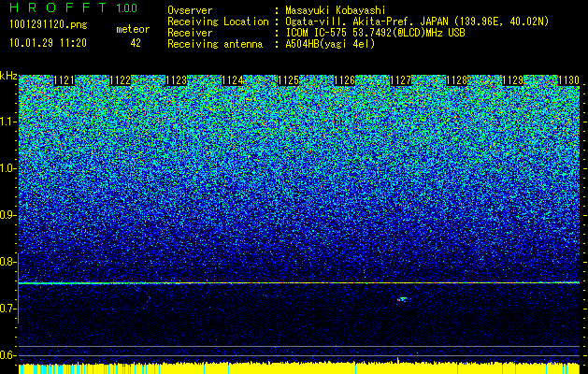This screenshot has width=588, height=374.
Task: Click the 1125 time marker label
Action: click(x=288, y=80)
